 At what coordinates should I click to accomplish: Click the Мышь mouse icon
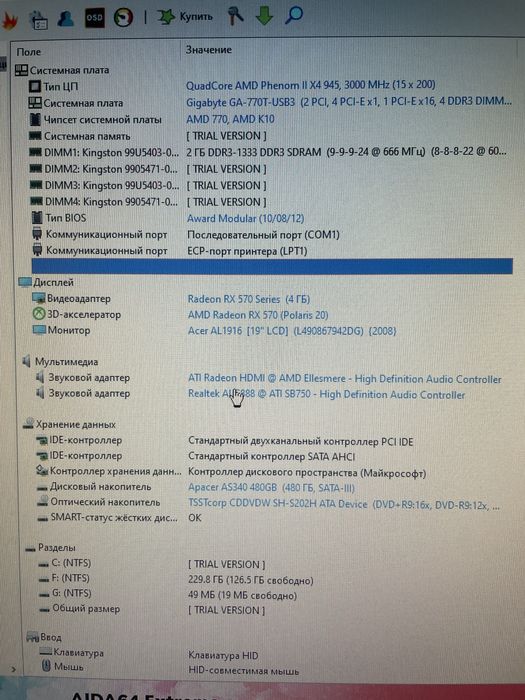pyautogui.click(x=46, y=667)
